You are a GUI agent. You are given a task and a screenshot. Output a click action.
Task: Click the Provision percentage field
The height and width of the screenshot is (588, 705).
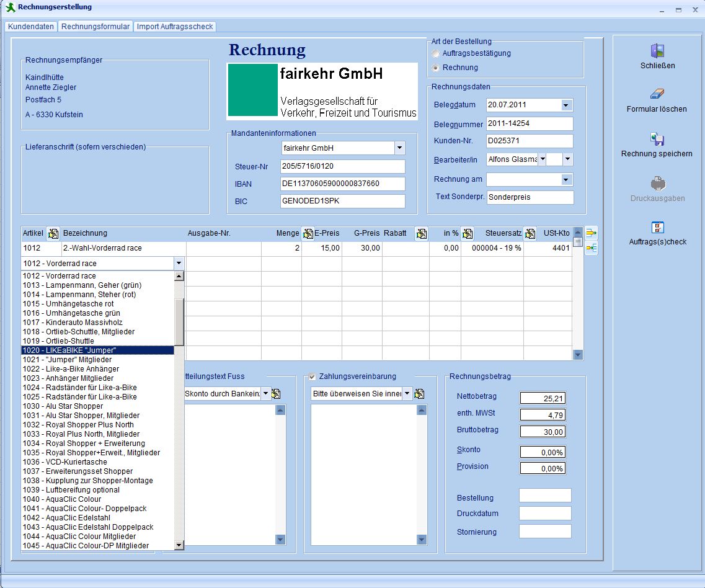point(543,468)
